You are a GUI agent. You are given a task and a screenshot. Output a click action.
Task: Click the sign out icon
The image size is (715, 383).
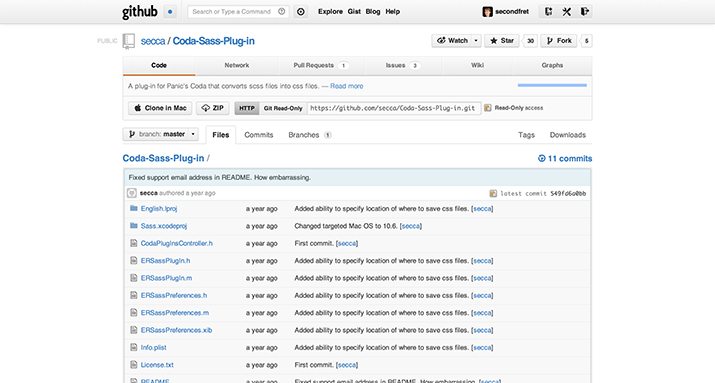585,12
